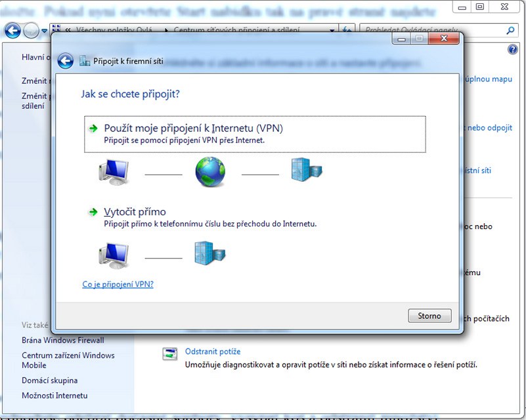Click the Odstranit potíže troubleshooting icon
This screenshot has width=526, height=420.
pos(170,354)
